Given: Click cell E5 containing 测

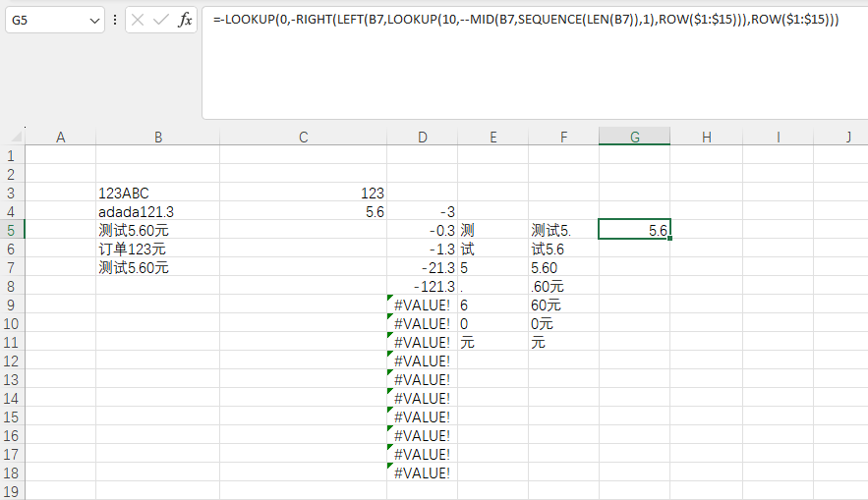Looking at the screenshot, I should 492,230.
